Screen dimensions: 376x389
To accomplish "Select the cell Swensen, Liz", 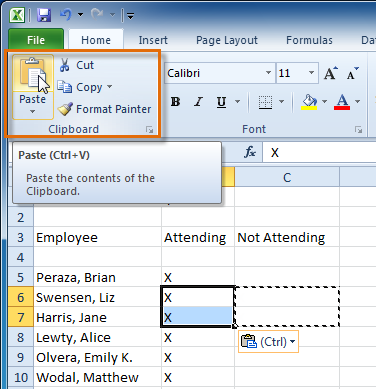I will [97, 297].
